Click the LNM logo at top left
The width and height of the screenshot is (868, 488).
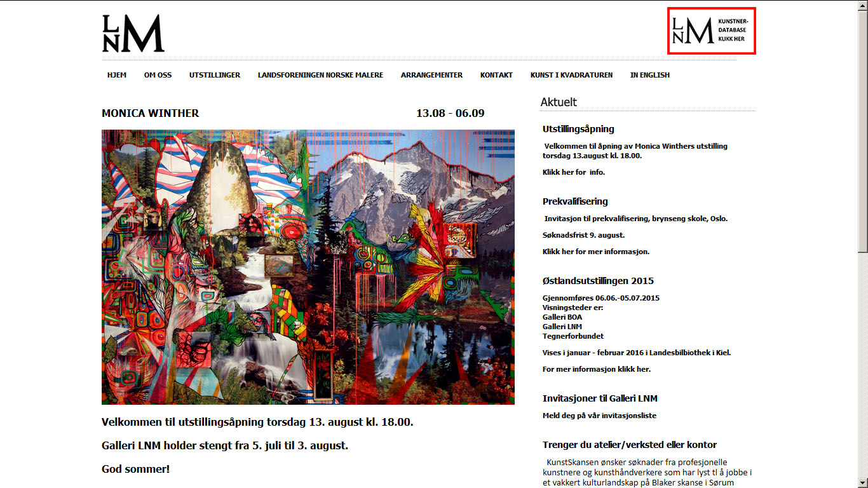click(x=133, y=33)
